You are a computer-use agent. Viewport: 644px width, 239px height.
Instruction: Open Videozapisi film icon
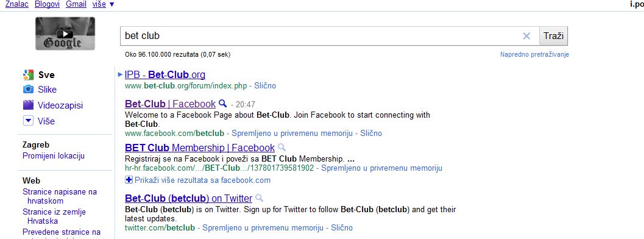[29, 105]
